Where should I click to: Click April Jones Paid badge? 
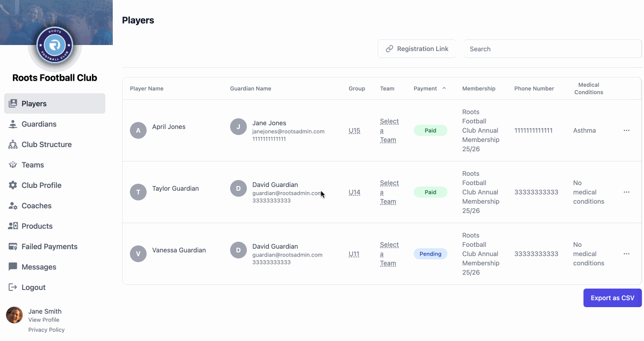431,130
